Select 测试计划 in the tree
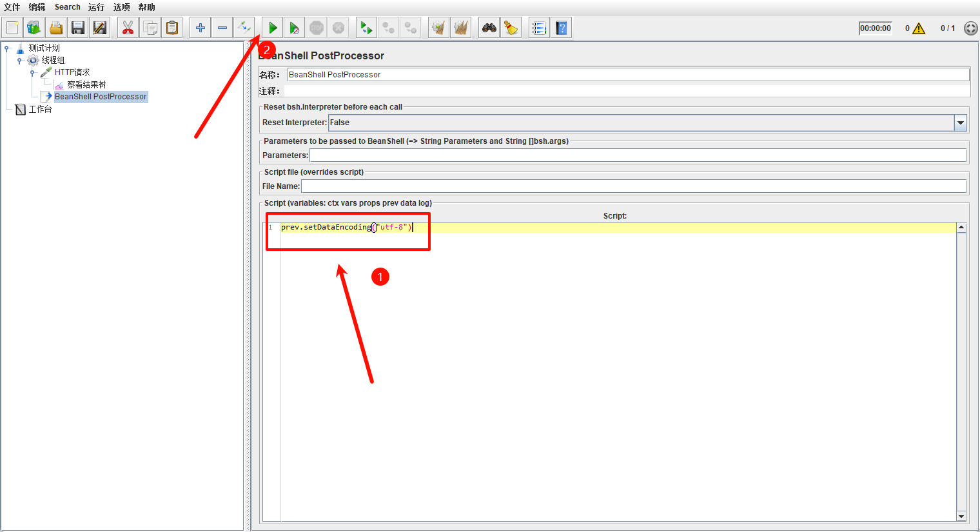The height and width of the screenshot is (532, 980). (44, 48)
